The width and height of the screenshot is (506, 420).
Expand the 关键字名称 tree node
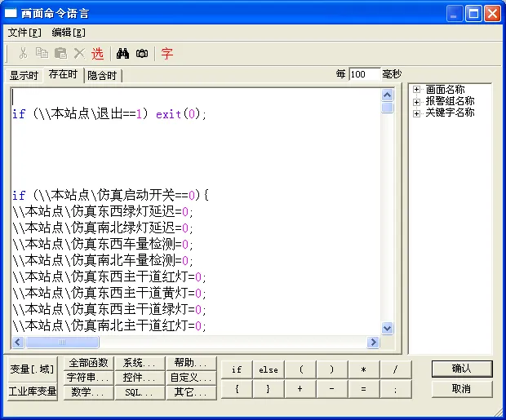click(x=416, y=113)
